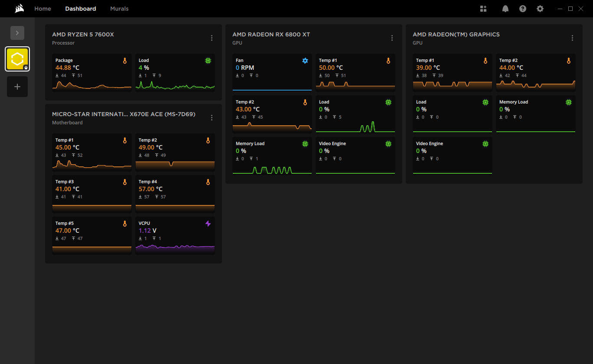Click the fan gear icon on RX 6800 XT
This screenshot has height=364, width=593.
pyautogui.click(x=305, y=61)
